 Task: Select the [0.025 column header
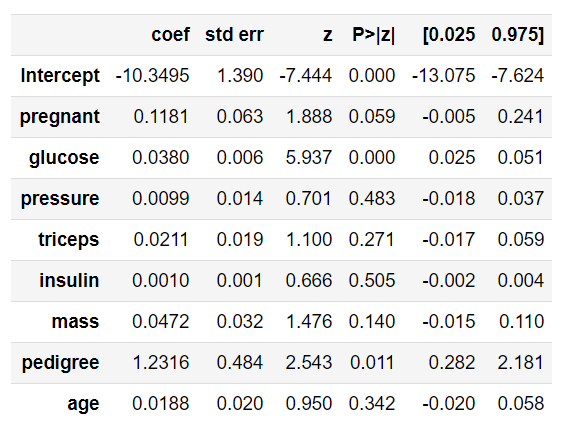click(449, 35)
